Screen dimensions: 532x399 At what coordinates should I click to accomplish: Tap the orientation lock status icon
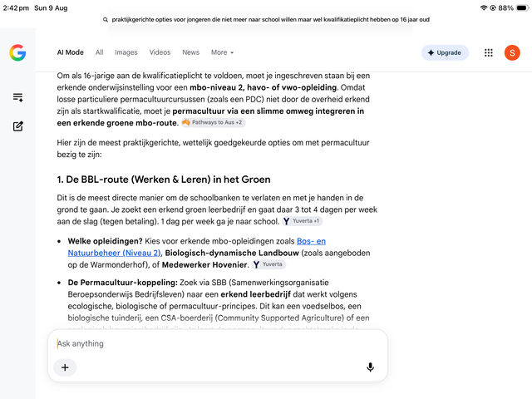[493, 7]
